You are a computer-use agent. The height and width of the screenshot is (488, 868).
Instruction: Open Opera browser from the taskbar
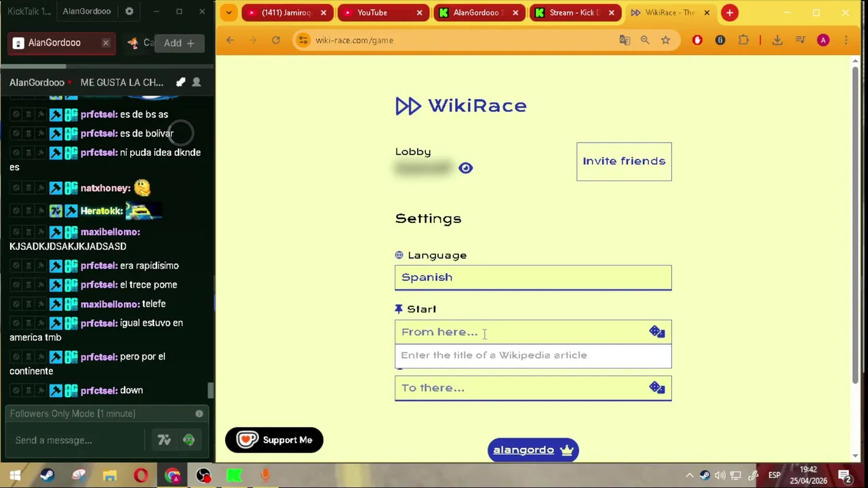[x=141, y=476]
